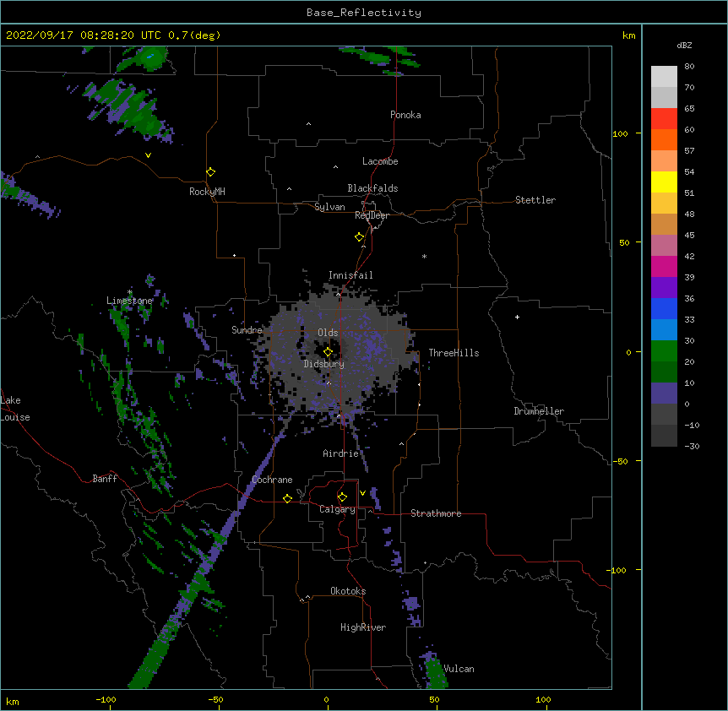Screen dimensions: 728x711
Task: Click the Blackfalds town label
Action: [x=372, y=188]
